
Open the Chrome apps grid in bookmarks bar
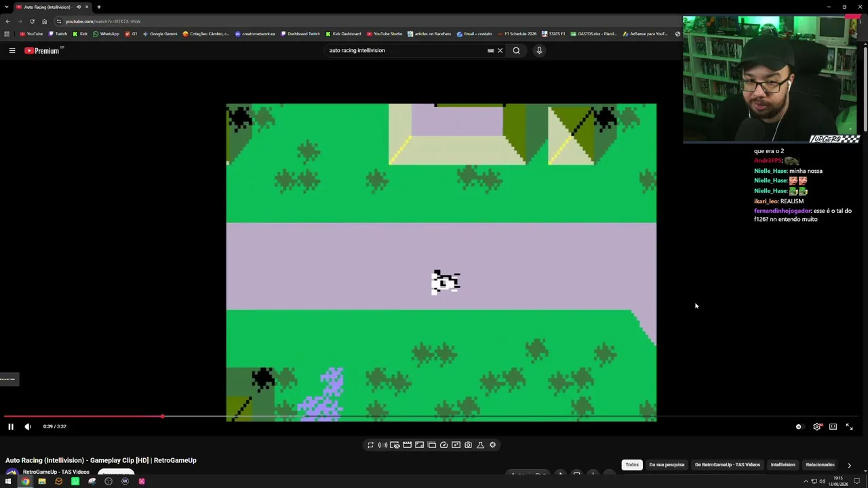tap(7, 34)
